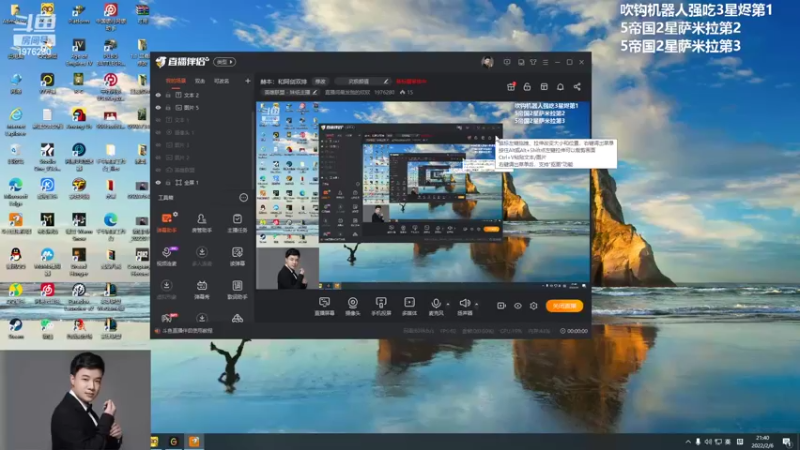Toggle the lock on the 全屏 1 layer

(x=168, y=183)
